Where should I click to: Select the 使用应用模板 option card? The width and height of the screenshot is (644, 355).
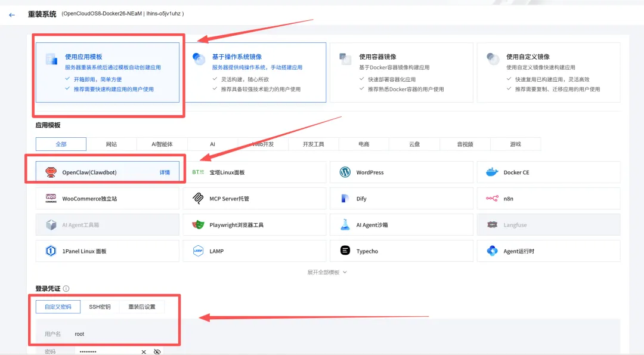pyautogui.click(x=107, y=72)
